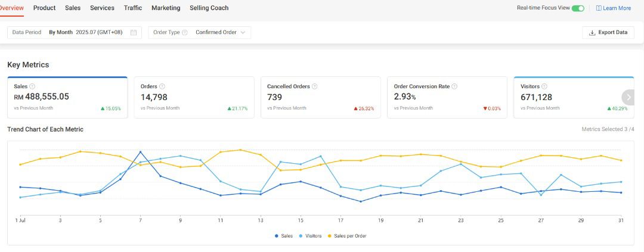
Task: Click the 1 Jul axis label
Action: [x=20, y=221]
